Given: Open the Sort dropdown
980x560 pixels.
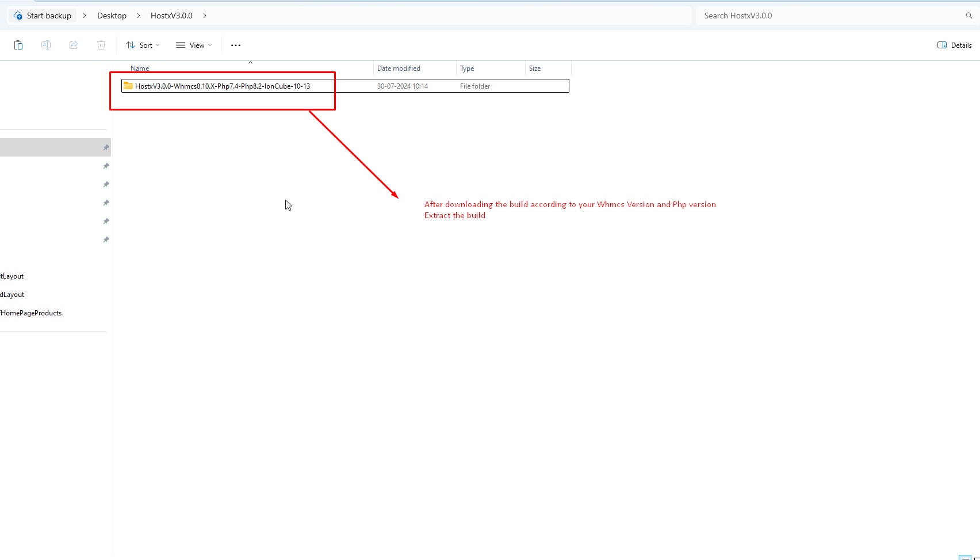Looking at the screenshot, I should [x=143, y=45].
